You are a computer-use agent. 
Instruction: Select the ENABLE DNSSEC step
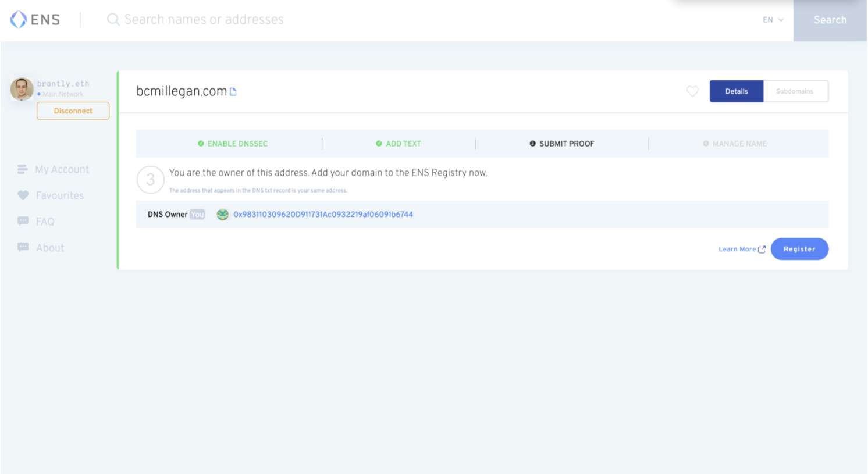[237, 144]
